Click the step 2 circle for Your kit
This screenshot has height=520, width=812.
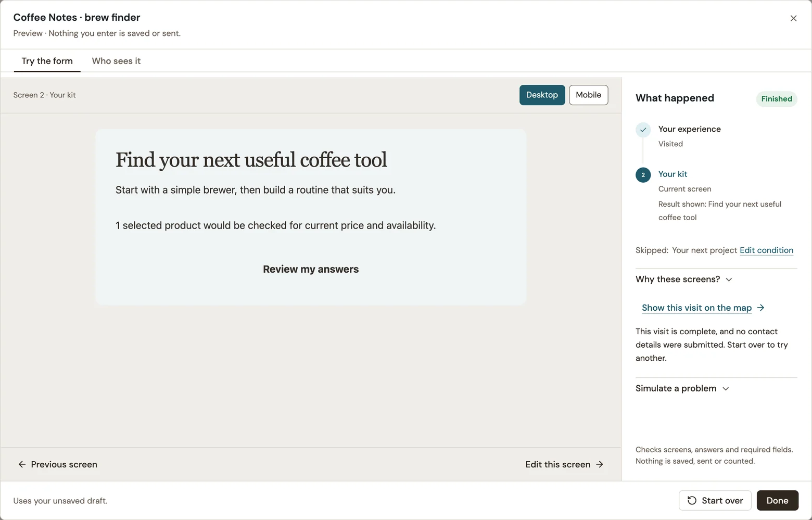tap(643, 175)
